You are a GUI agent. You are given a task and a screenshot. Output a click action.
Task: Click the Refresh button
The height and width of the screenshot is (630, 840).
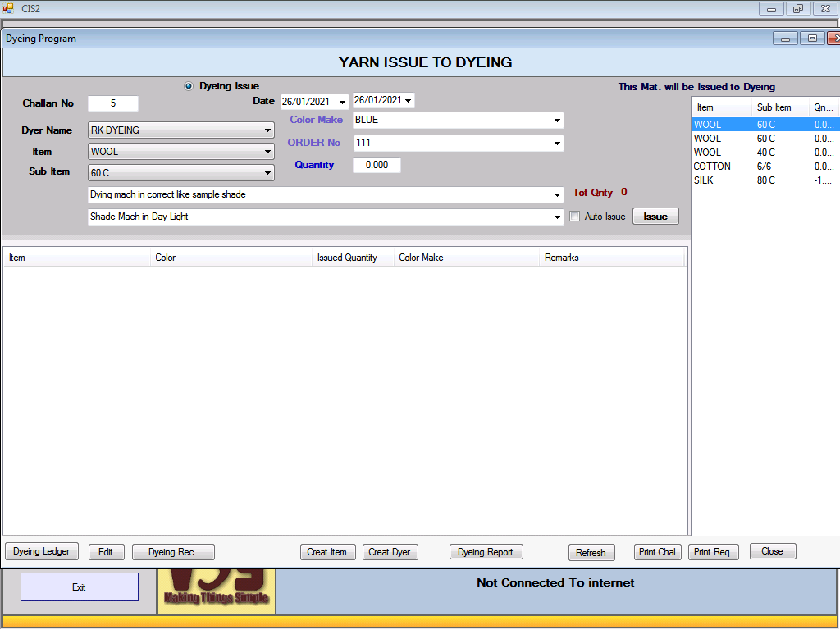[591, 553]
